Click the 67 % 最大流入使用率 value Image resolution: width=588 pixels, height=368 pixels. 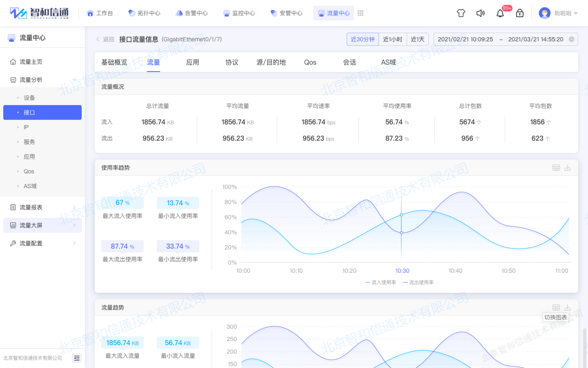[x=123, y=203]
